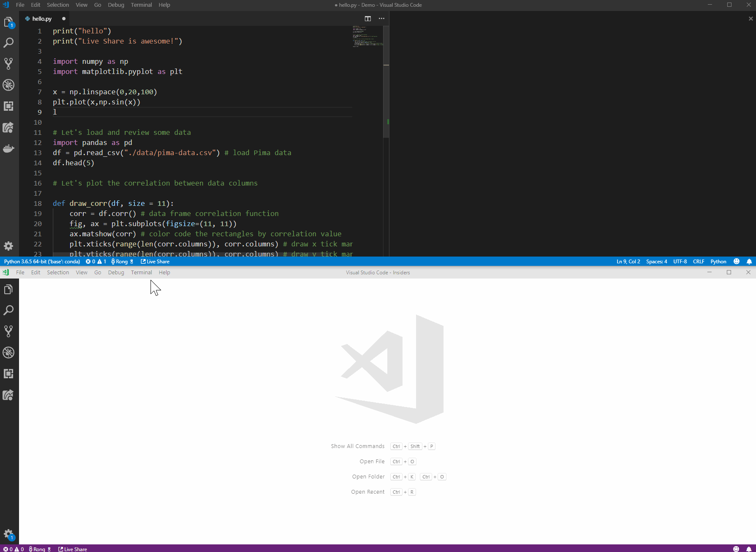Open Live Share panel in the dark window's activity bar
Screen dimensions: 756x552
pyautogui.click(x=8, y=127)
